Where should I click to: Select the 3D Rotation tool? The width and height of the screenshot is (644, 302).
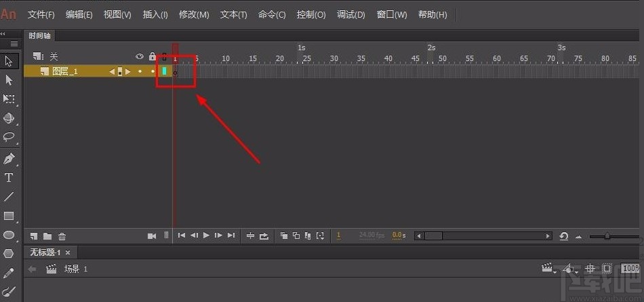tap(9, 118)
